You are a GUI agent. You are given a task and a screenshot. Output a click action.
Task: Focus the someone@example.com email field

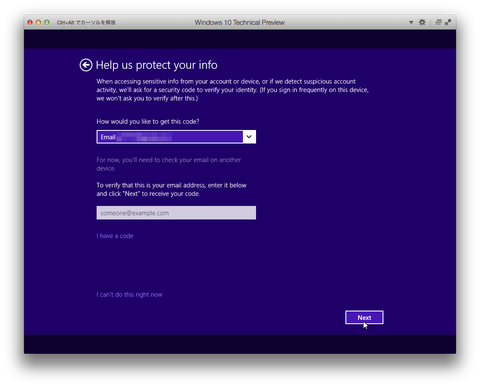click(x=176, y=213)
